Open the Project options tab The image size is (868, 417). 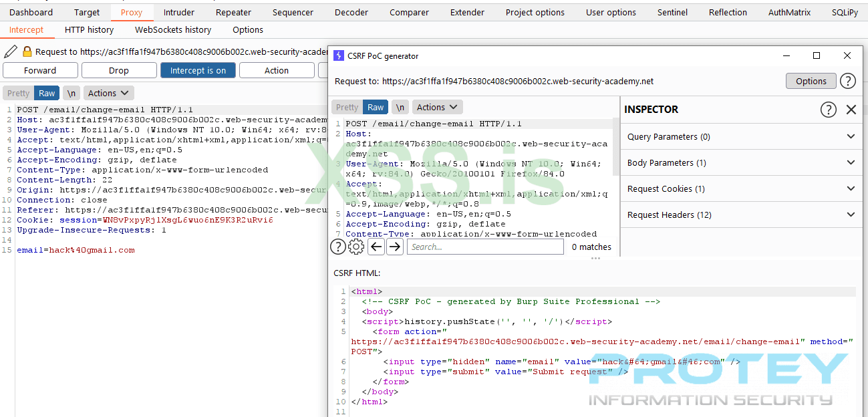(x=535, y=12)
